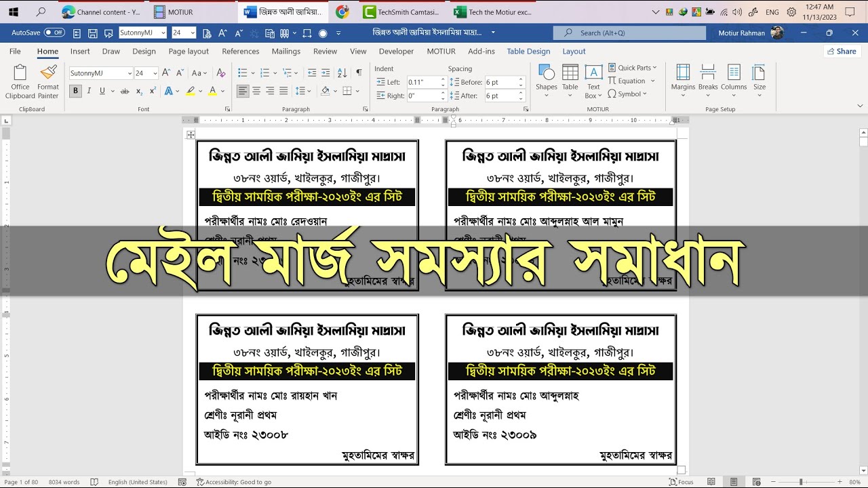
Task: Toggle italic formatting
Action: [89, 91]
